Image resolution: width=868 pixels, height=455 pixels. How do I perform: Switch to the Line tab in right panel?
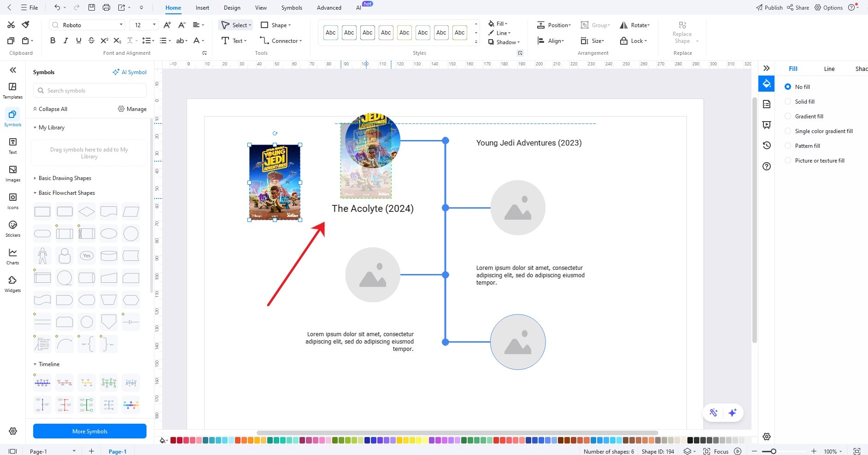pyautogui.click(x=829, y=69)
